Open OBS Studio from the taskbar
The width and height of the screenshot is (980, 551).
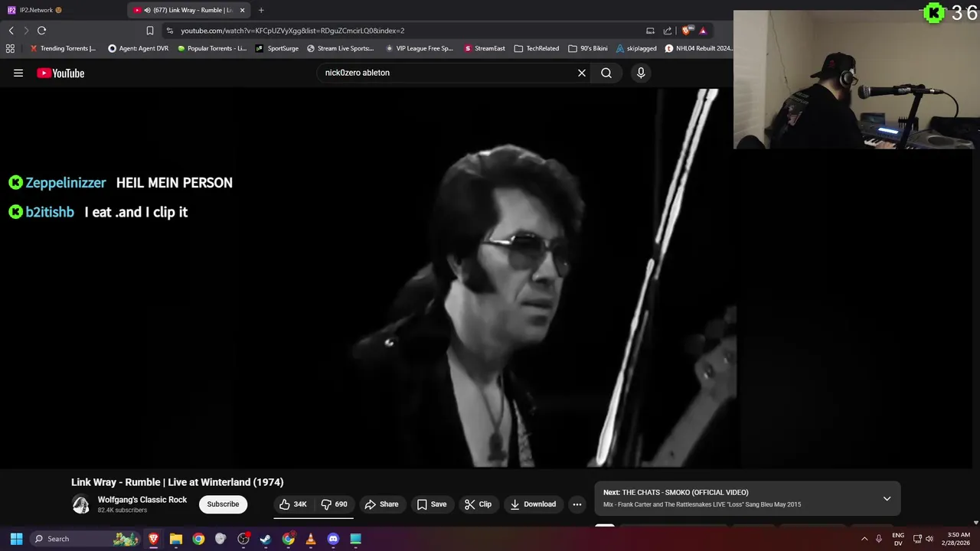pos(243,539)
